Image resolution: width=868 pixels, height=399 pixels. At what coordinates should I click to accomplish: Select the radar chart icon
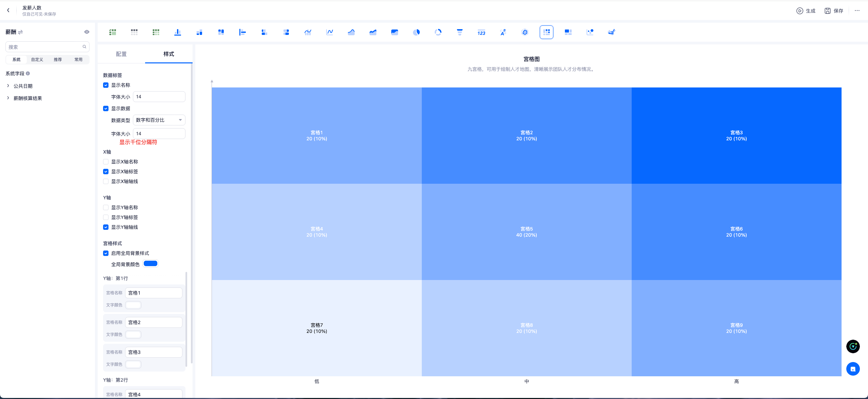(525, 32)
